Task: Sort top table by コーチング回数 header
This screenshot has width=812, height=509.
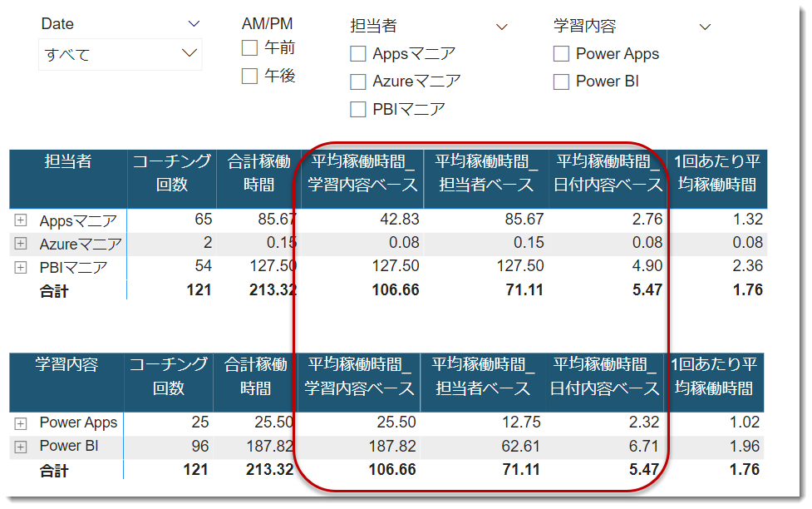Action: [x=172, y=180]
